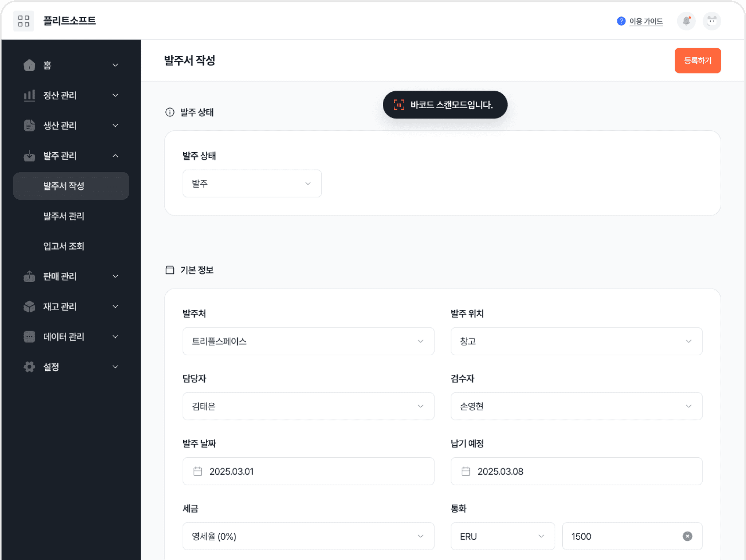Screen dimensions: 746x560
Task: Click the user avatar icon
Action: click(711, 21)
